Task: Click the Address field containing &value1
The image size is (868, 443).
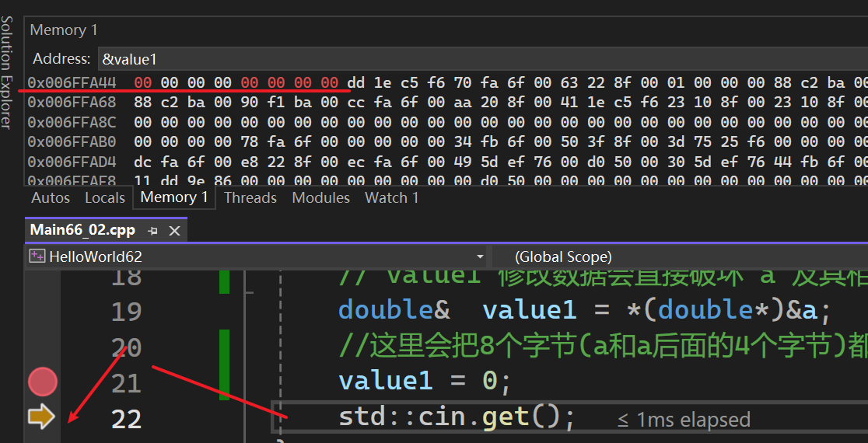Action: pos(467,59)
